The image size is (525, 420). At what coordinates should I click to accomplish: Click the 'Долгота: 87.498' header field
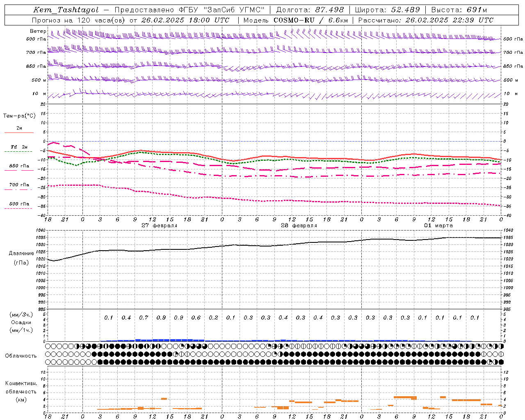pyautogui.click(x=310, y=10)
